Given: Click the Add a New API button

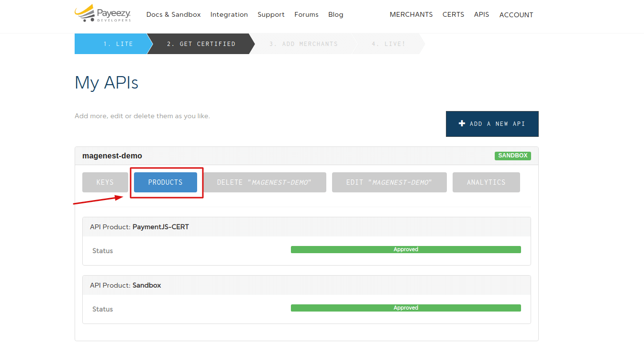Looking at the screenshot, I should pyautogui.click(x=492, y=124).
